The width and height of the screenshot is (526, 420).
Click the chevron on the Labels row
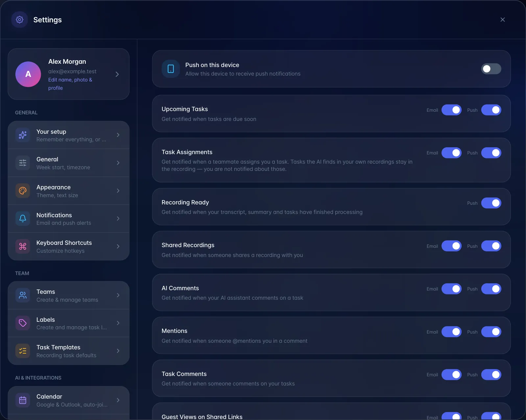[118, 323]
